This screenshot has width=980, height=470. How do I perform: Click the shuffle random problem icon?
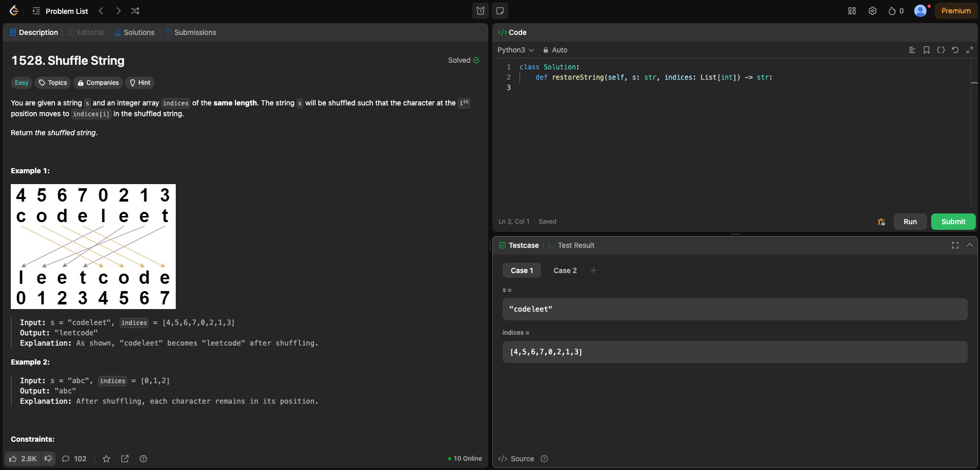(135, 11)
